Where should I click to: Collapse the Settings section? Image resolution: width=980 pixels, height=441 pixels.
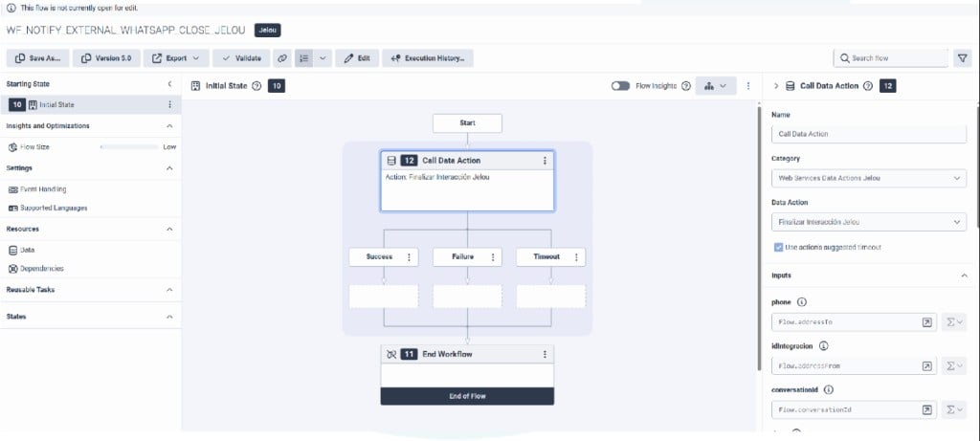169,168
